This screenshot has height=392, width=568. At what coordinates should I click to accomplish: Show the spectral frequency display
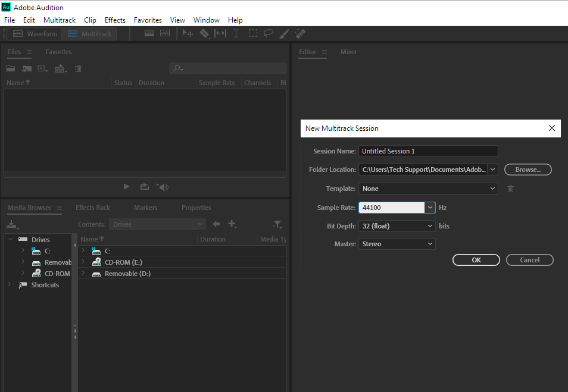click(149, 33)
